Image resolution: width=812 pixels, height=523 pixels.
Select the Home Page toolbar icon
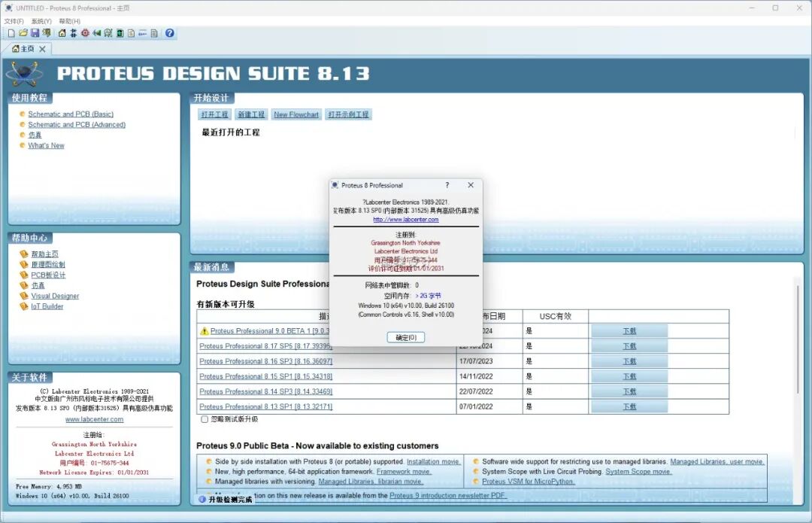coord(60,33)
